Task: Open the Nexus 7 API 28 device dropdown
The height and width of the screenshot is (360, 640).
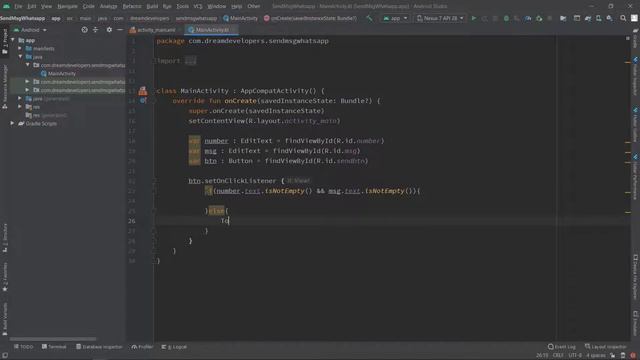Action: (440, 18)
